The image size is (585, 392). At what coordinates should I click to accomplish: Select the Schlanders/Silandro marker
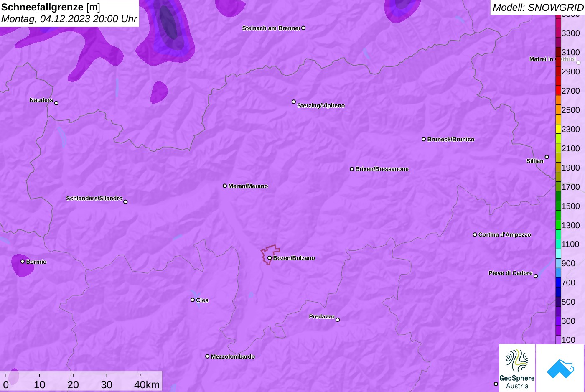pyautogui.click(x=125, y=202)
